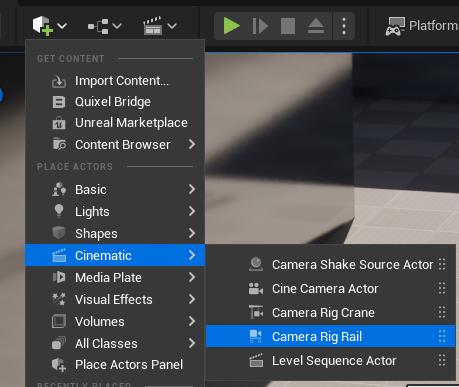Click the All Classes stacked icon
The width and height of the screenshot is (459, 387).
click(59, 343)
